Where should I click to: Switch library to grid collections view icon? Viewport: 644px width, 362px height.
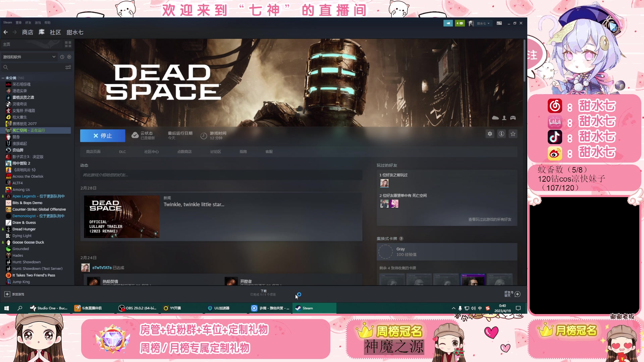(68, 44)
